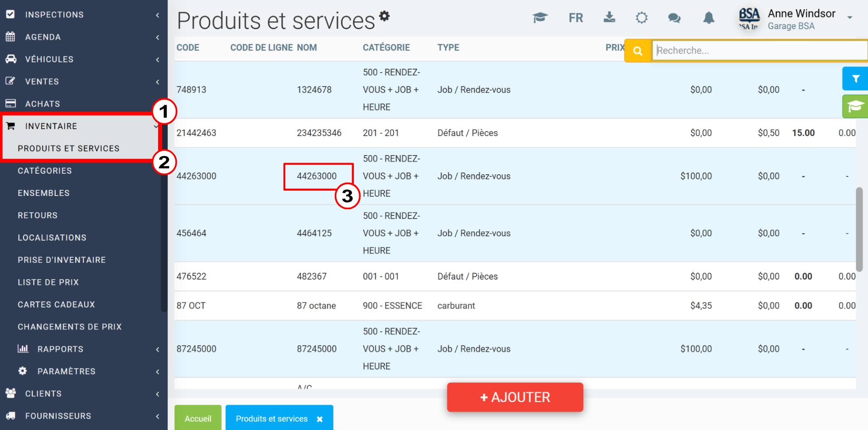
Task: Open the blue filter funnel button
Action: [x=855, y=78]
